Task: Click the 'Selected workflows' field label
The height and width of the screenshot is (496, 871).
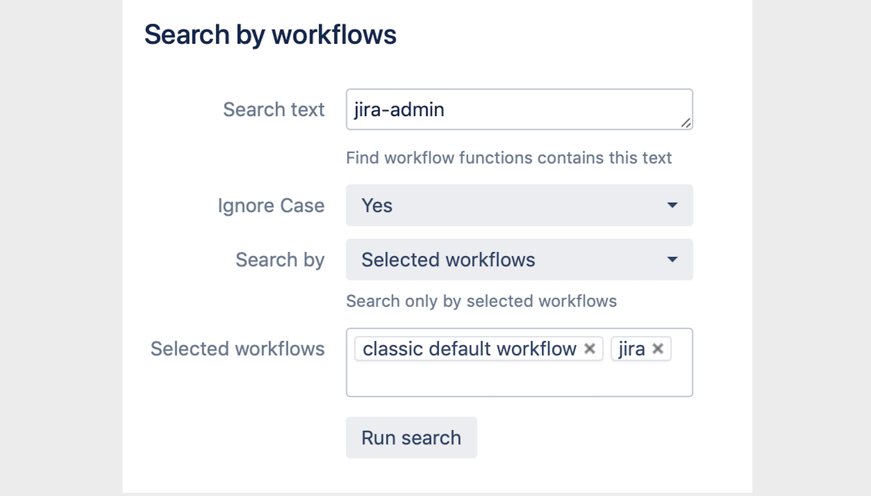Action: (x=237, y=349)
